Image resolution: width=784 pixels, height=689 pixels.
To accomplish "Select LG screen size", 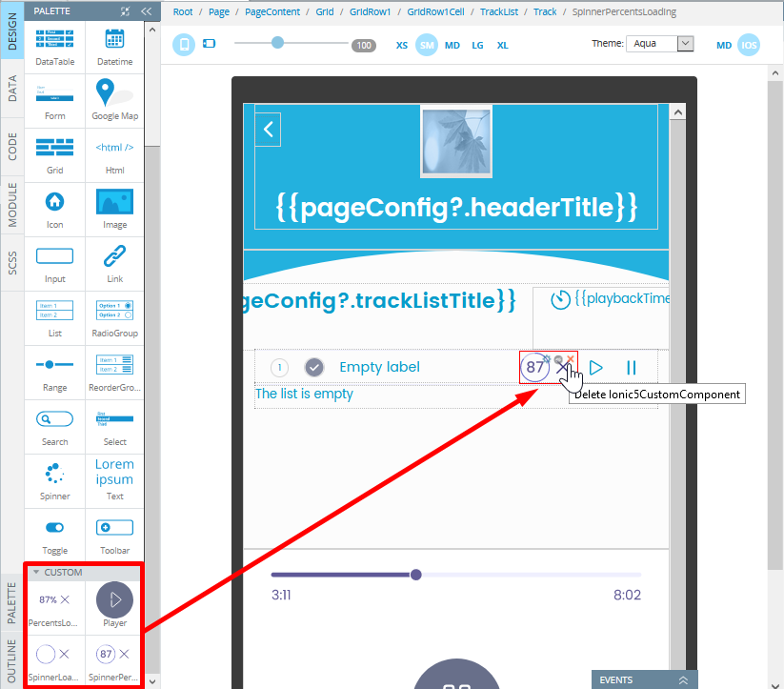I will coord(477,46).
